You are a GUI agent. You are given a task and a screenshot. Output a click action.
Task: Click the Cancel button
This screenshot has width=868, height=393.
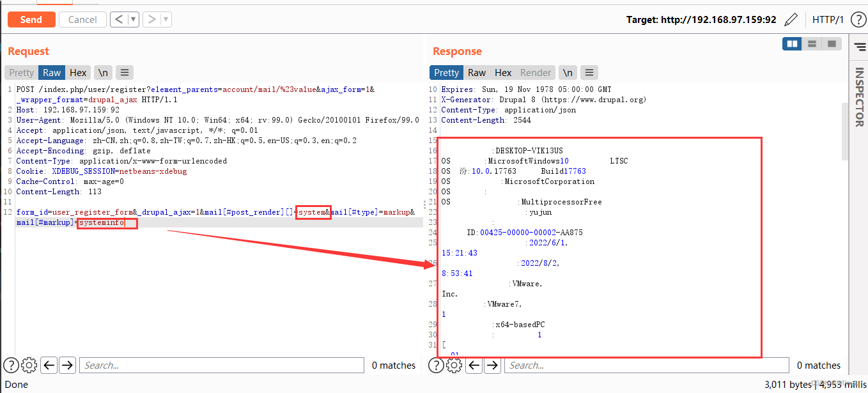82,19
